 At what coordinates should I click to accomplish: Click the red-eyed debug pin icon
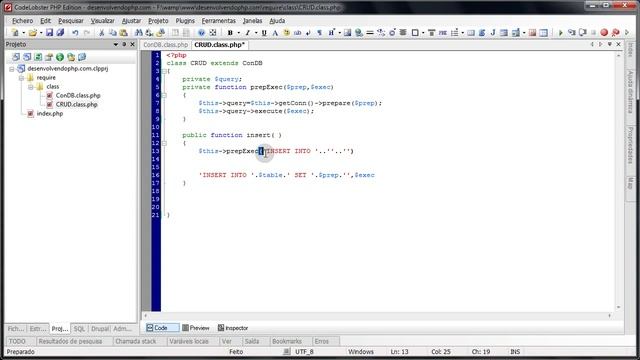(616, 33)
